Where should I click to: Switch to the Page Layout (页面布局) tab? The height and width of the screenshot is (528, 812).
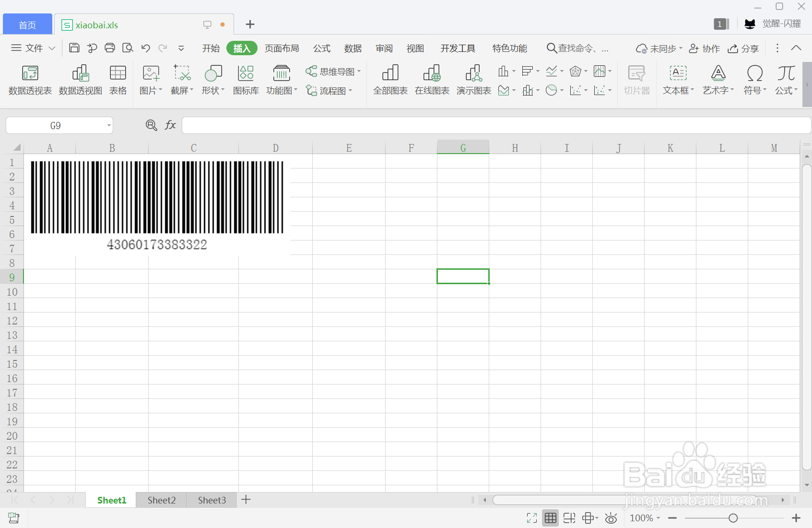click(x=282, y=48)
